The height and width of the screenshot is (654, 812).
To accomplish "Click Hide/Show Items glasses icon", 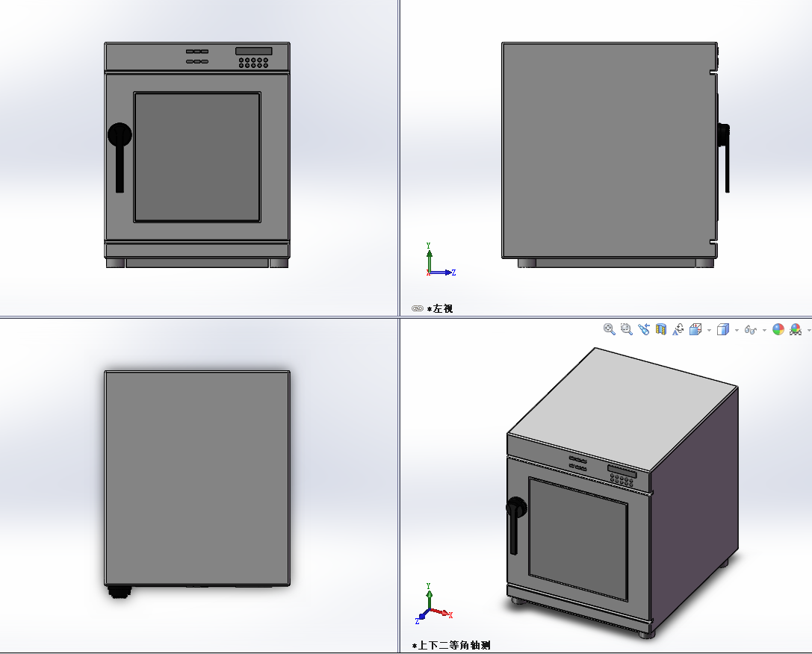I will click(x=751, y=329).
